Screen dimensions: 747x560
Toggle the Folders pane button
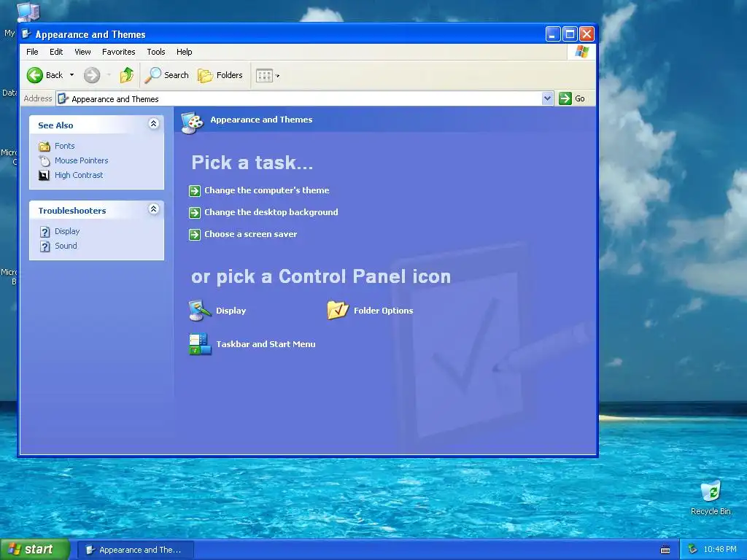pos(220,75)
